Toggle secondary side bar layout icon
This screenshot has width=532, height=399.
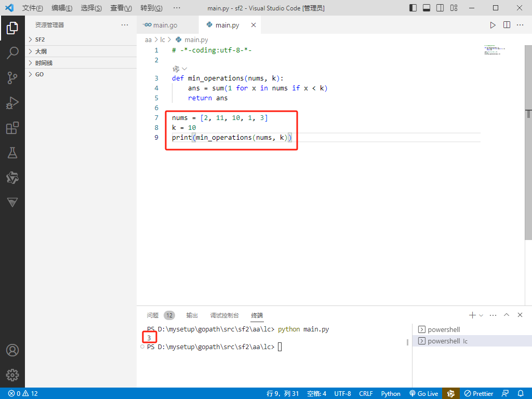tap(440, 8)
